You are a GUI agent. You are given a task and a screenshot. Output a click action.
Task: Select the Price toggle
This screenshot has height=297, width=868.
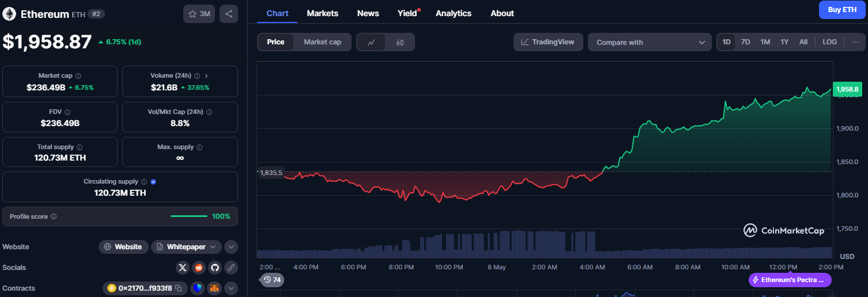point(276,42)
